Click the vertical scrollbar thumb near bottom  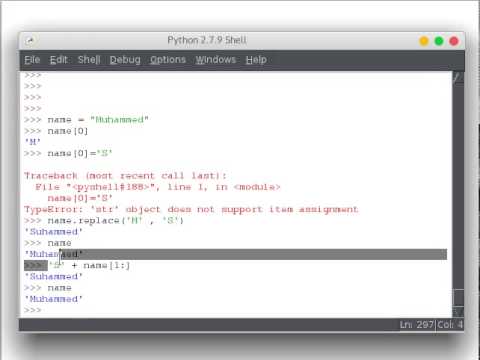pos(458,297)
